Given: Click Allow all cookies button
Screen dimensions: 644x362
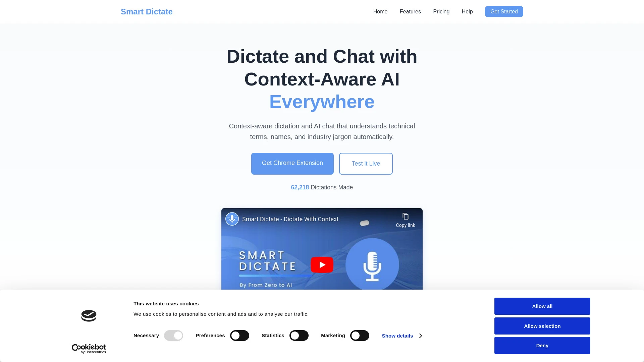Looking at the screenshot, I should (x=542, y=306).
